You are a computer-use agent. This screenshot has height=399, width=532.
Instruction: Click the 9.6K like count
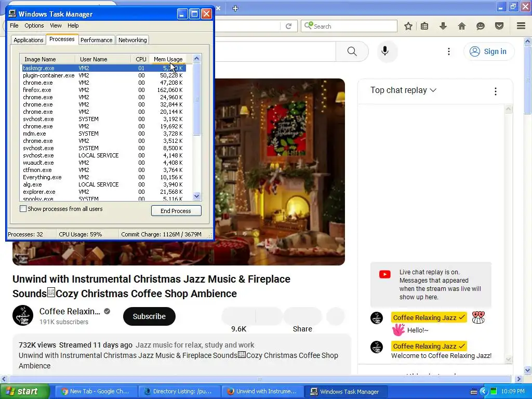pyautogui.click(x=239, y=329)
